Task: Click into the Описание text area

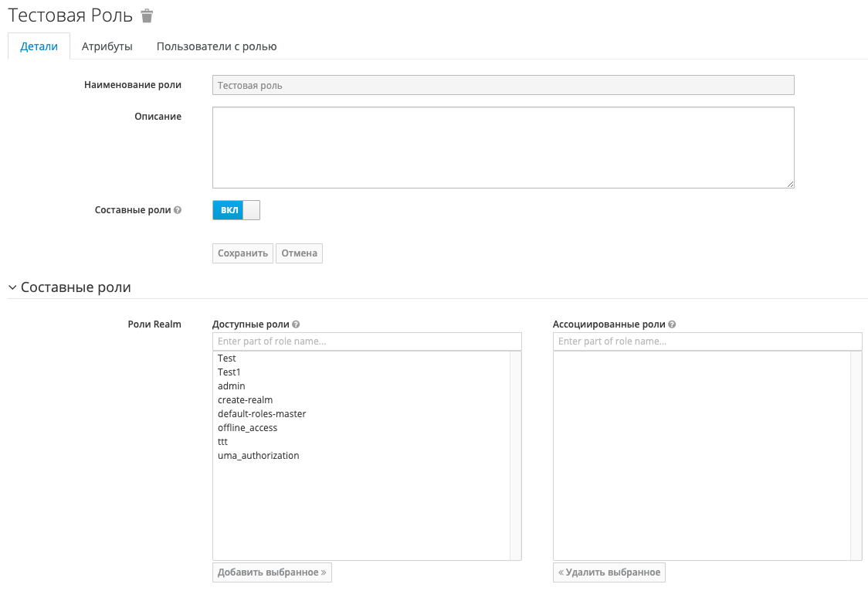Action: tap(503, 148)
